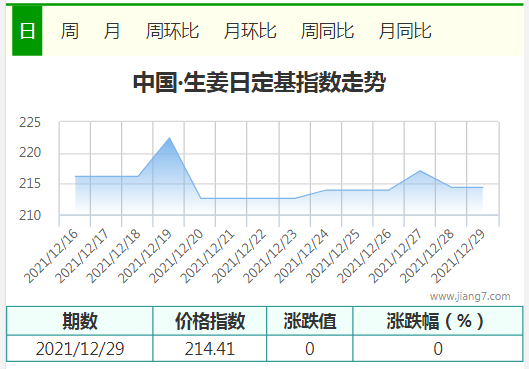Open the 周同比 tab
529x369 pixels.
(x=327, y=31)
